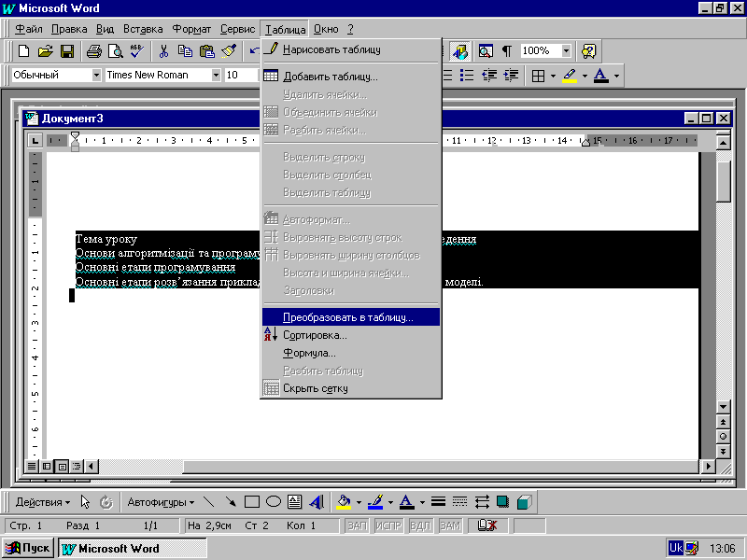Click the yellow highlight color button
The image size is (747, 560).
pos(569,76)
